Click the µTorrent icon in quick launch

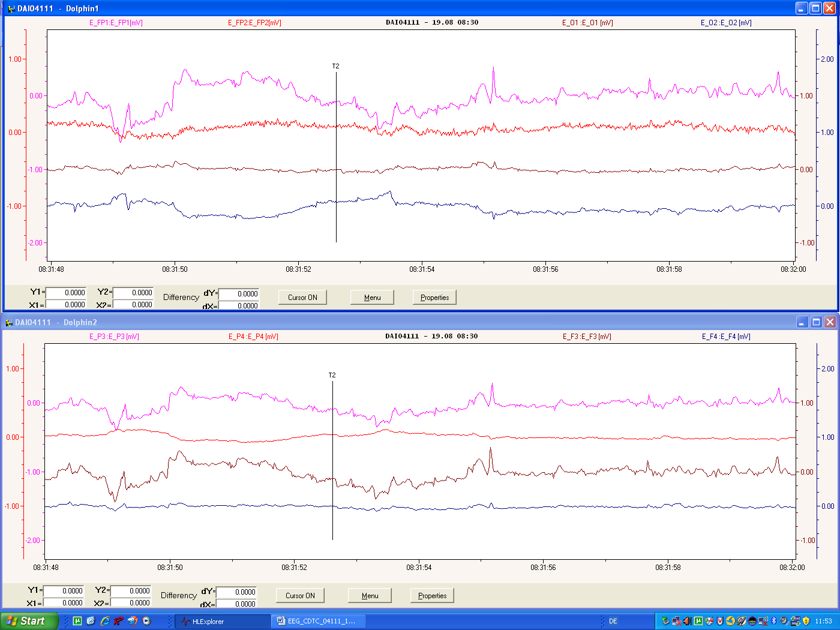coord(77,621)
